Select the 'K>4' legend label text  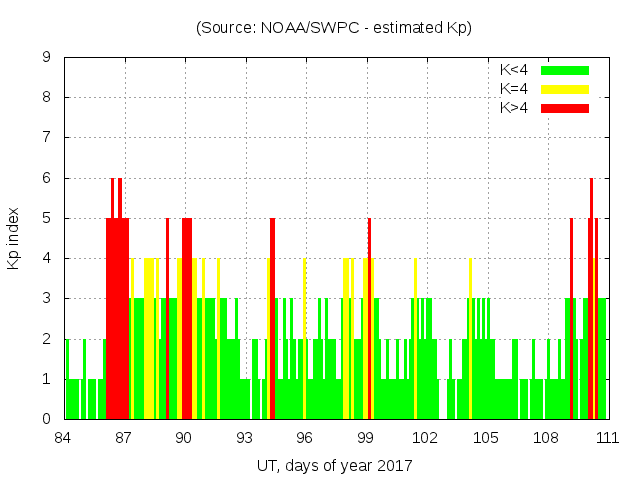pos(514,108)
